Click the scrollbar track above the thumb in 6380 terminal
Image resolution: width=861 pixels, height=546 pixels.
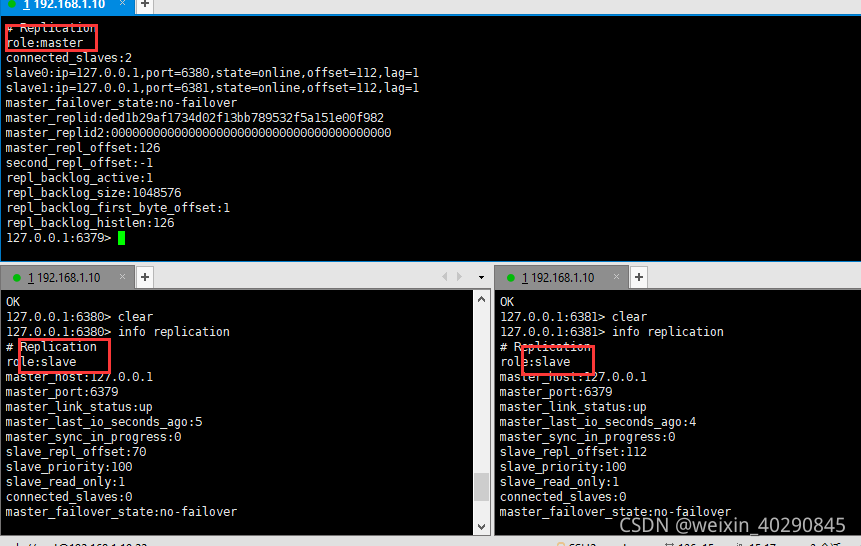(482, 389)
